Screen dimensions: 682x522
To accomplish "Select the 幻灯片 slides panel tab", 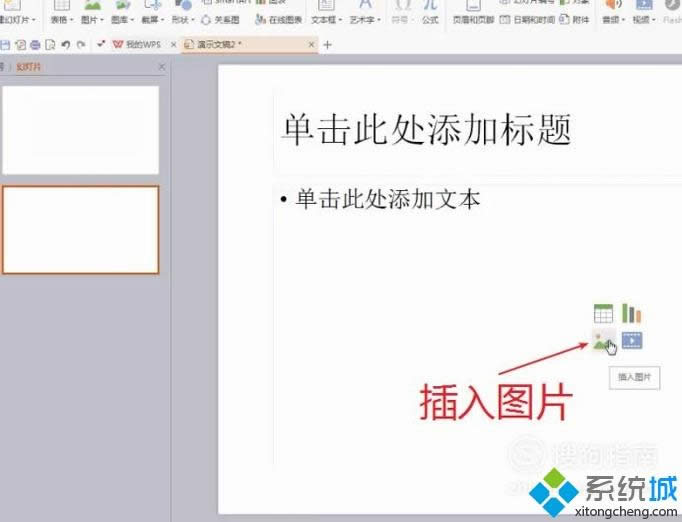I will click(28, 67).
